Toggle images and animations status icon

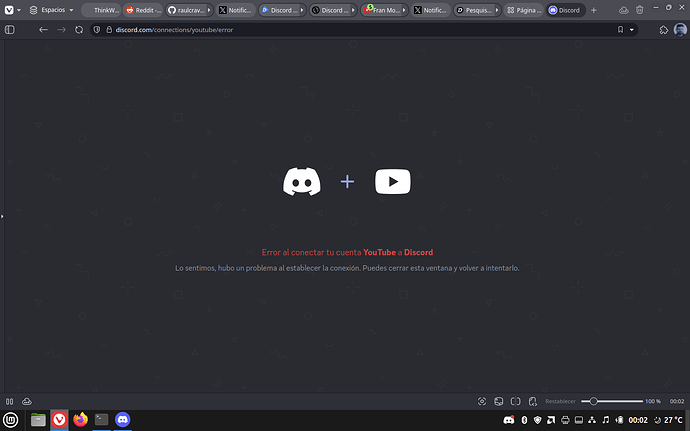point(499,402)
